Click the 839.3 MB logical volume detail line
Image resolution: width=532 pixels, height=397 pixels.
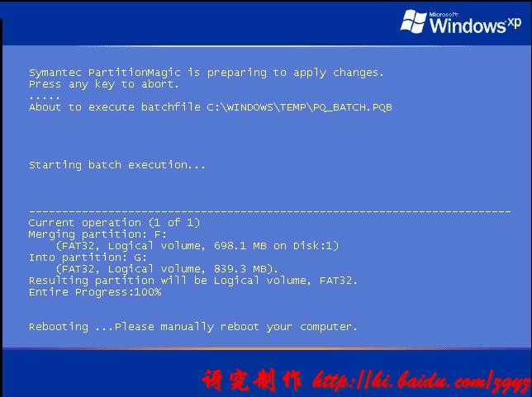pyautogui.click(x=167, y=269)
